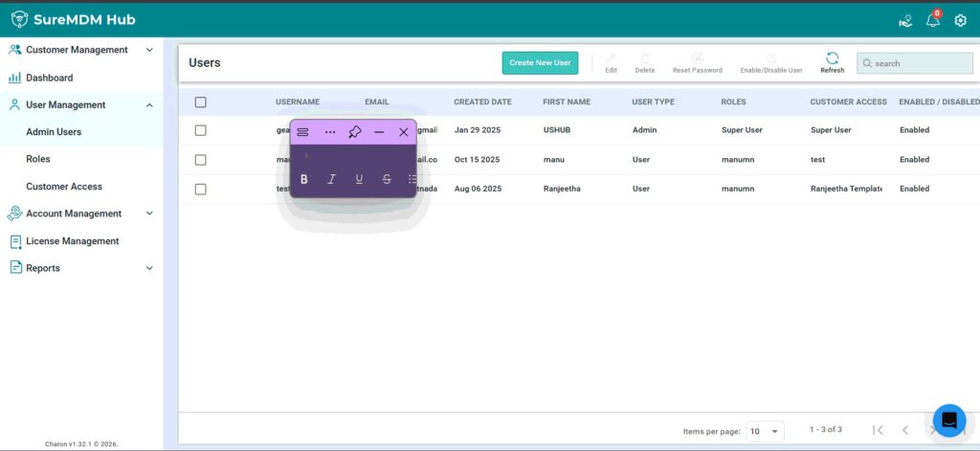Click the 'test' customer access cell
This screenshot has width=980, height=451.
tap(817, 160)
